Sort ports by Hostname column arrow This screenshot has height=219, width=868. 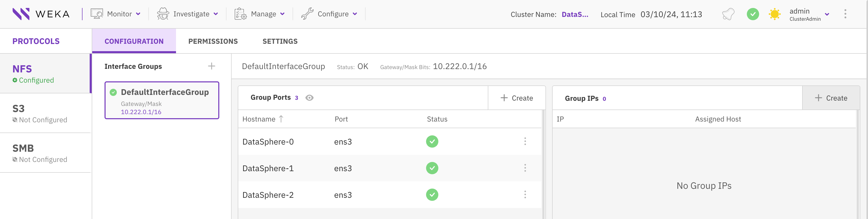pos(281,119)
